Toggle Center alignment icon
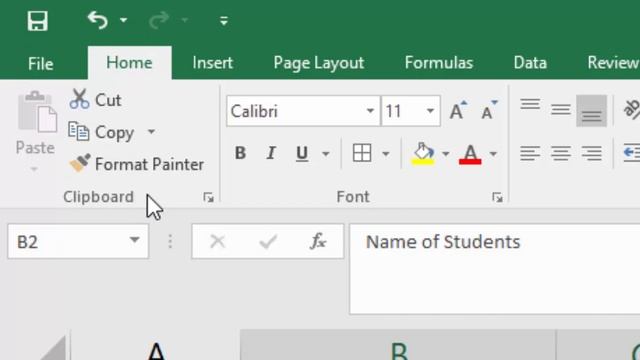 561,153
